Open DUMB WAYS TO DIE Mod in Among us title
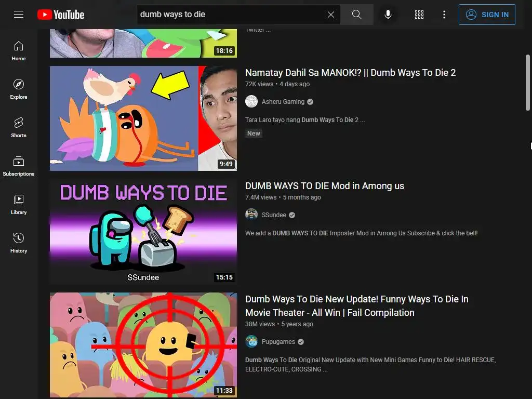This screenshot has height=399, width=532. (x=325, y=186)
